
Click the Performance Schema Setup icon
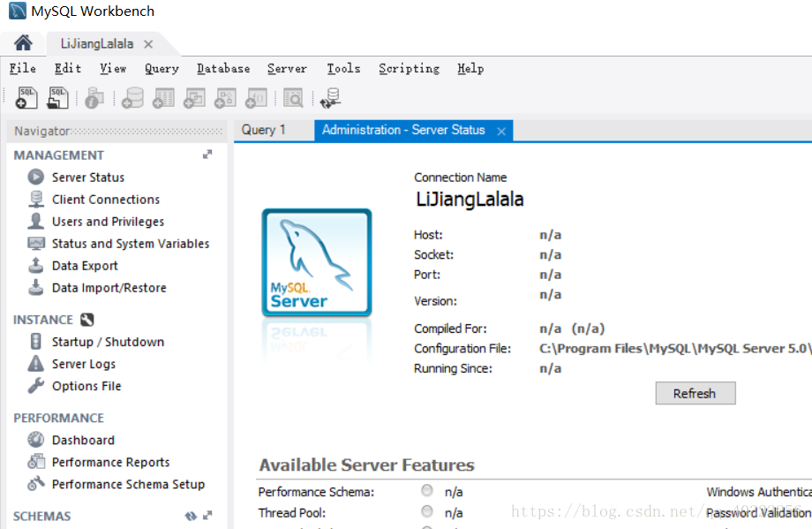tap(35, 483)
